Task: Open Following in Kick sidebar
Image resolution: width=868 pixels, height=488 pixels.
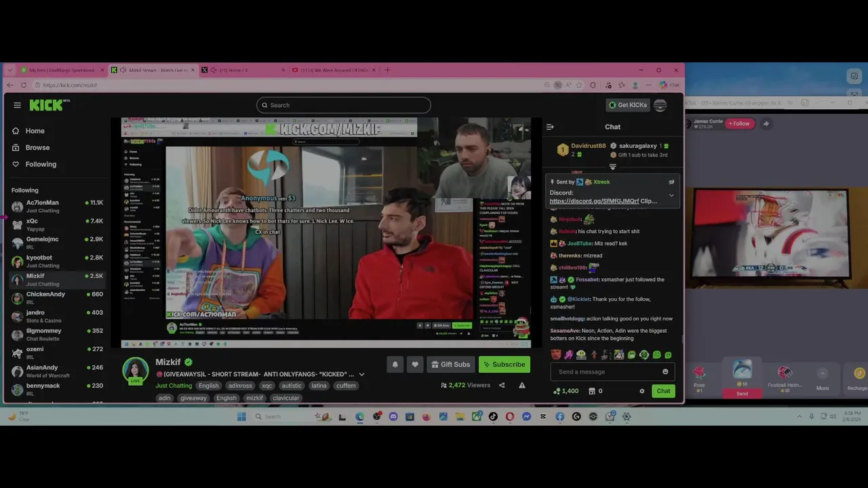Action: tap(34, 164)
